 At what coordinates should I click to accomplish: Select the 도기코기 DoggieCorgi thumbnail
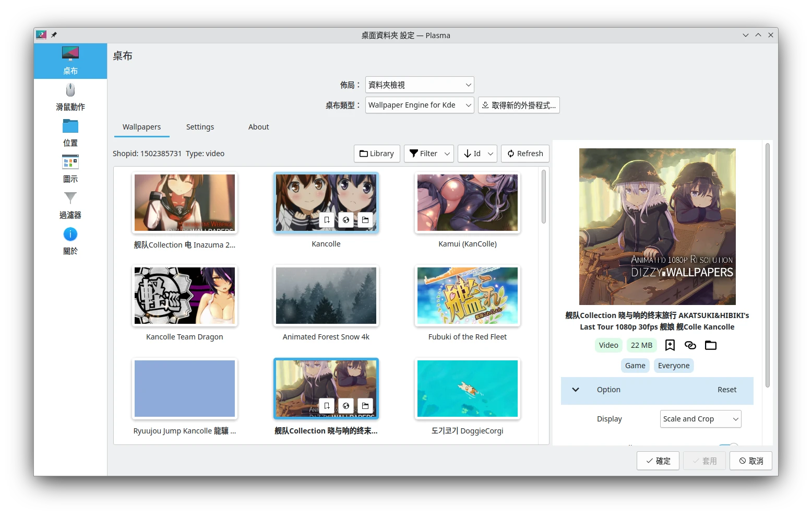[x=468, y=389]
